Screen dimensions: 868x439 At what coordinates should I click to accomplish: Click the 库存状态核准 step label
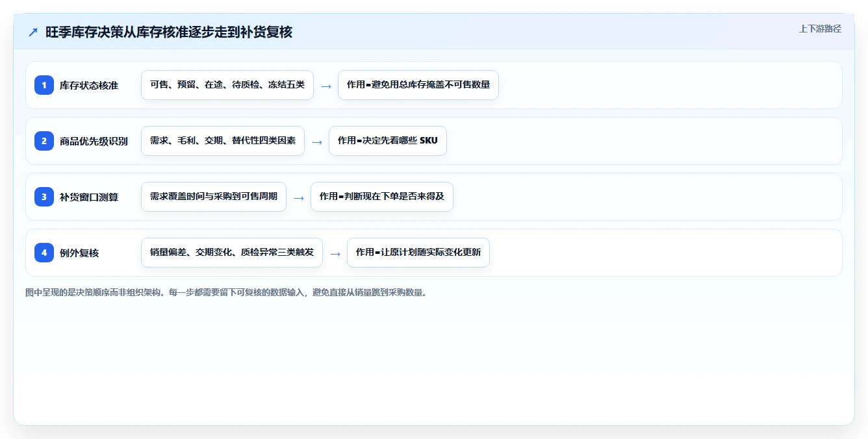[89, 85]
